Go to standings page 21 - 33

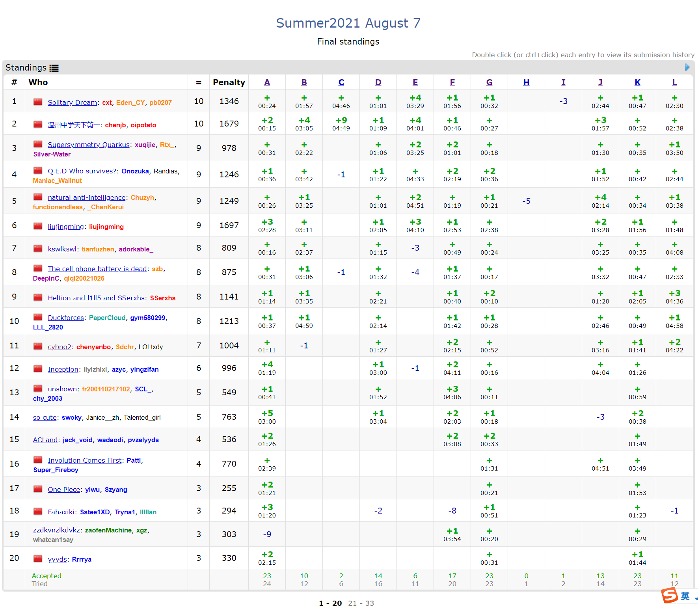[x=361, y=603]
